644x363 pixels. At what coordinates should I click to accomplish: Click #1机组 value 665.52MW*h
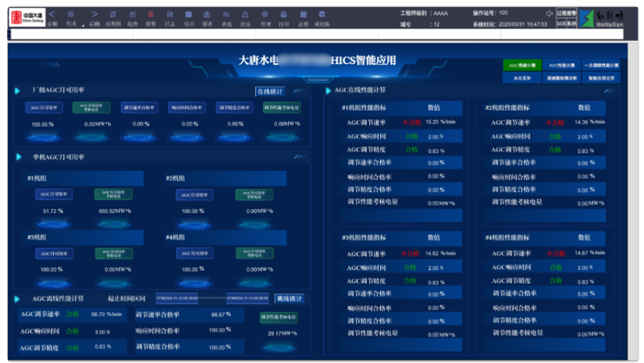click(x=115, y=211)
